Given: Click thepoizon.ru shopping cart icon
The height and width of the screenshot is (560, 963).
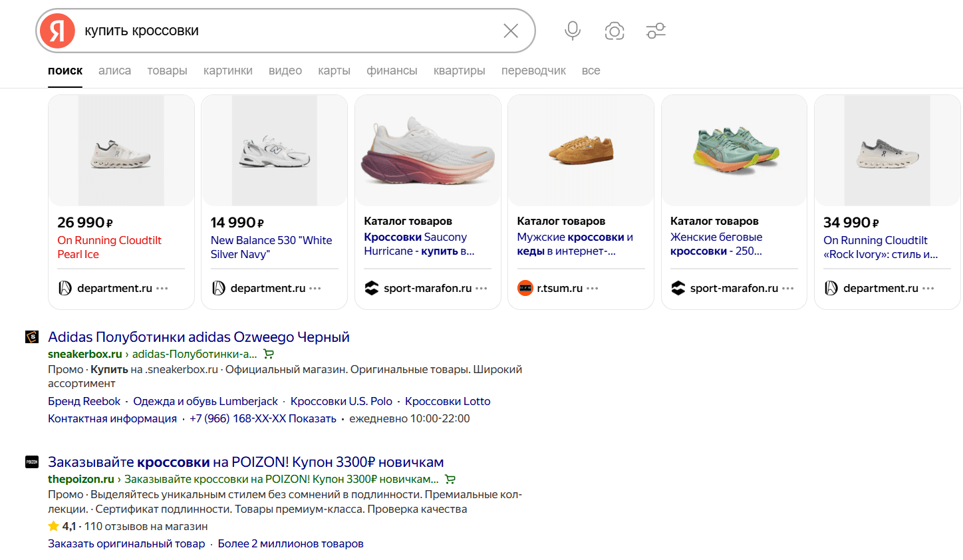Looking at the screenshot, I should [450, 479].
